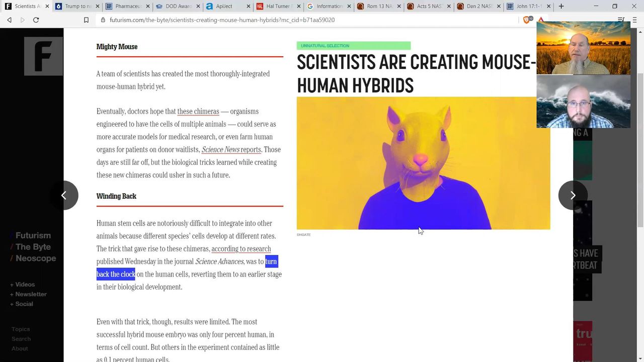Screen dimensions: 644x362
Task: Open a new tab with the plus icon
Action: tap(561, 6)
